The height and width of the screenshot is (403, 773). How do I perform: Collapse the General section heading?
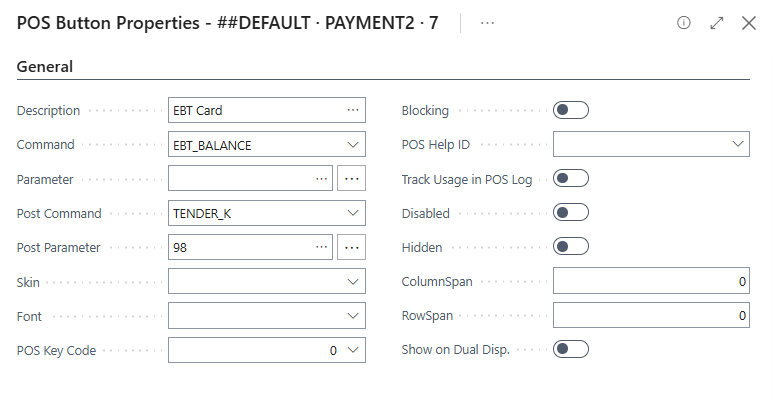pyautogui.click(x=45, y=67)
